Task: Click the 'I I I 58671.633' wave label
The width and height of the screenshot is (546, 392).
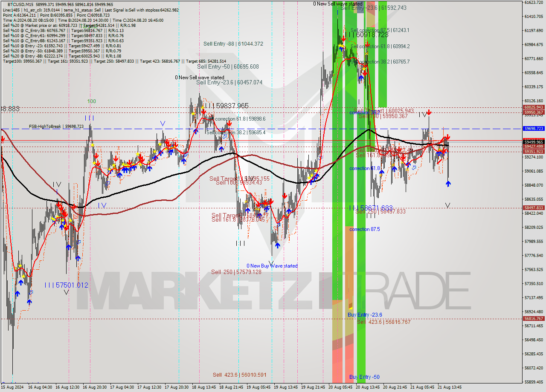Action: [371, 208]
